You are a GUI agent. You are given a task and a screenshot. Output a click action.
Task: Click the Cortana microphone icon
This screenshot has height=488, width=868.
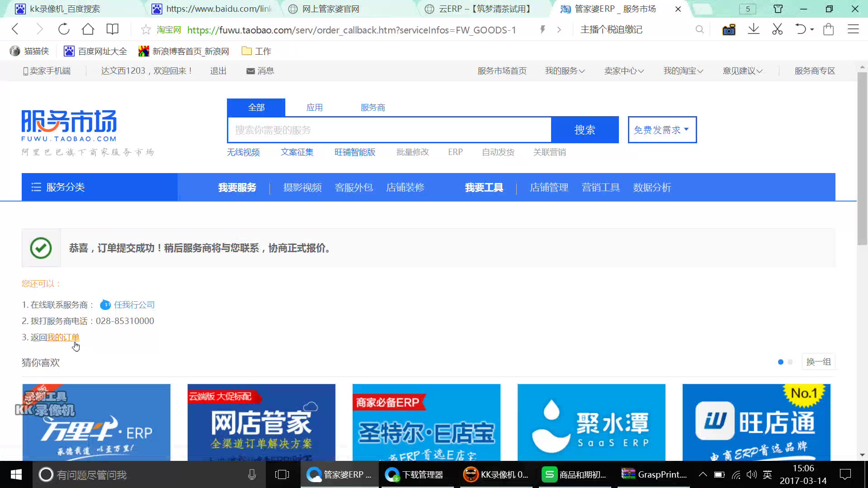[x=252, y=474]
